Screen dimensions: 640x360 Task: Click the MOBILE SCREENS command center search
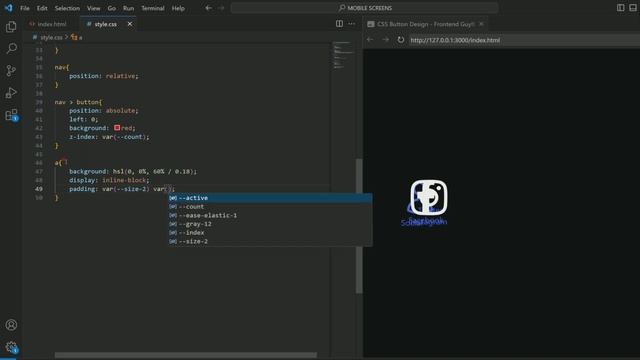(x=364, y=8)
